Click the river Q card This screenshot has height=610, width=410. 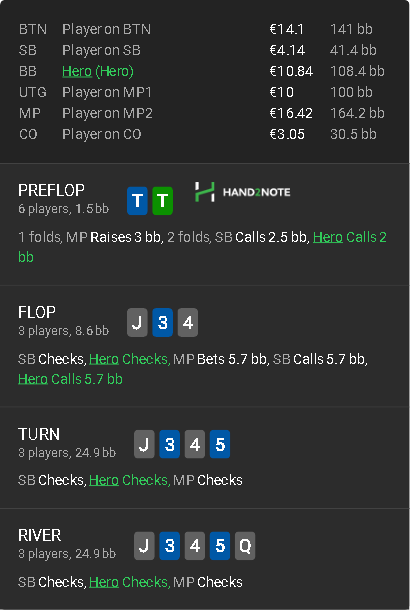click(245, 546)
